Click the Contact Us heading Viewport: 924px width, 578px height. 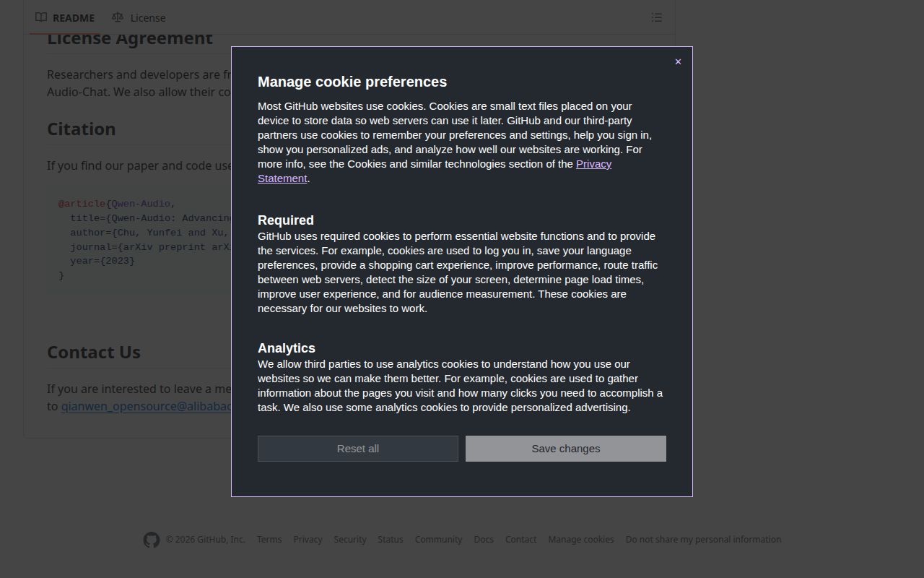tap(94, 352)
